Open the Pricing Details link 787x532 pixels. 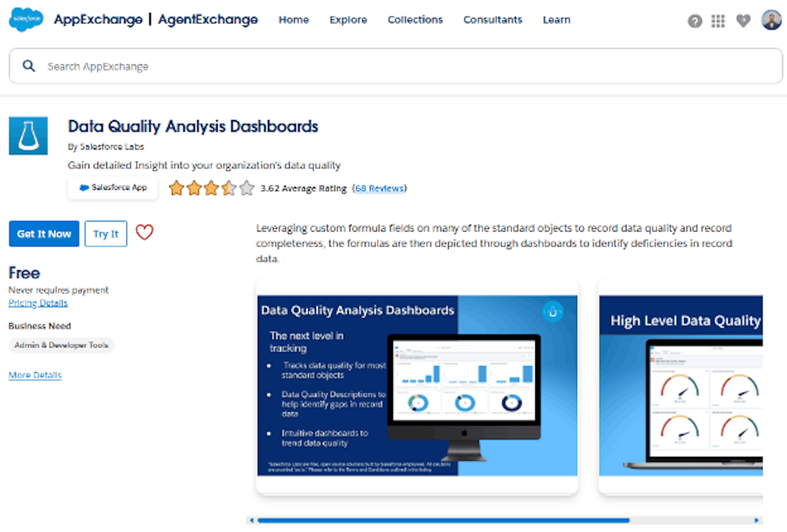pos(38,303)
